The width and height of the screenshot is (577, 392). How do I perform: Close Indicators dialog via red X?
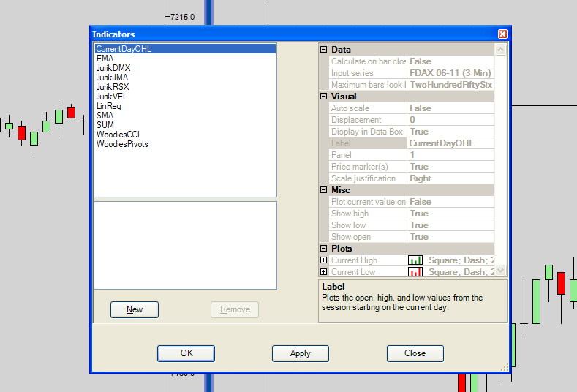(x=502, y=34)
